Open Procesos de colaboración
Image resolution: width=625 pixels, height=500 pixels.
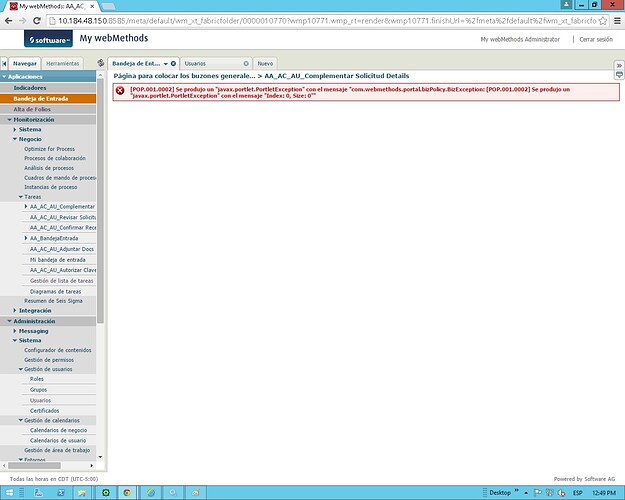coord(55,158)
